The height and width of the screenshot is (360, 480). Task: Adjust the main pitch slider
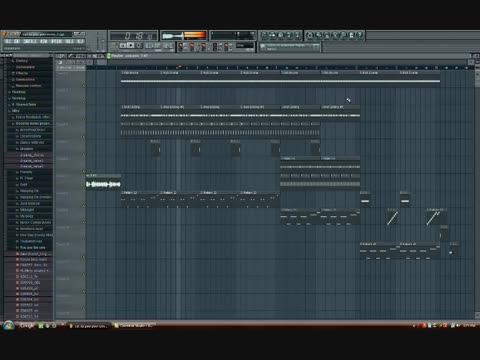pyautogui.click(x=103, y=41)
